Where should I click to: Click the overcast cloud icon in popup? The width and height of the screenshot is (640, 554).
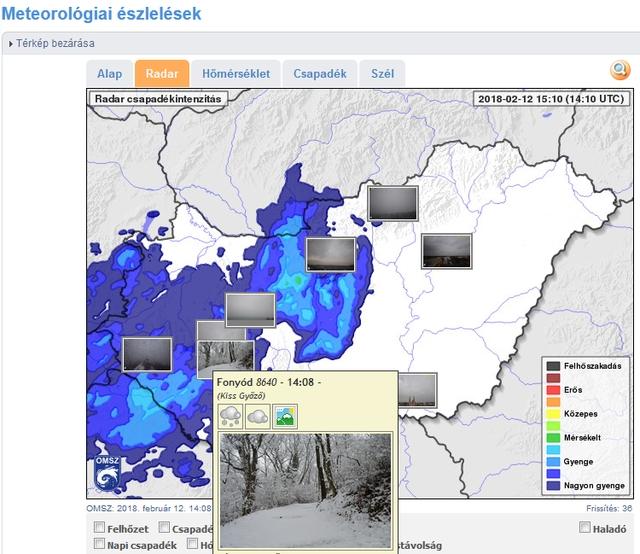(x=258, y=416)
